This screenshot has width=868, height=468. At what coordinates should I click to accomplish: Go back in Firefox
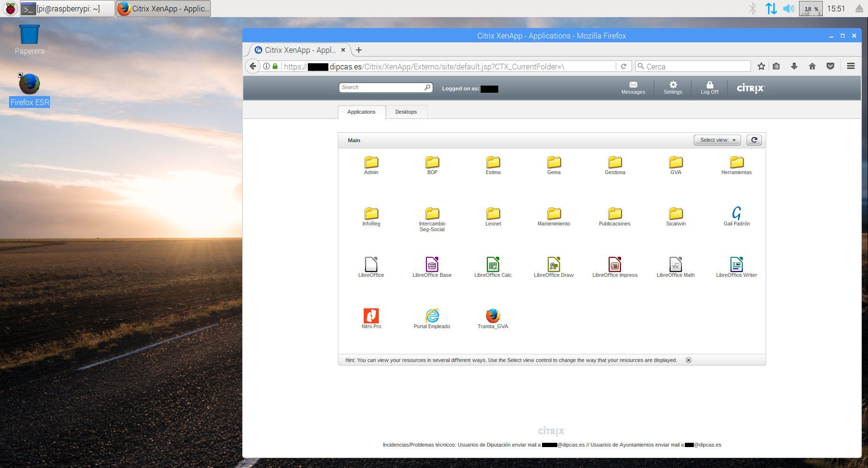[x=253, y=67]
